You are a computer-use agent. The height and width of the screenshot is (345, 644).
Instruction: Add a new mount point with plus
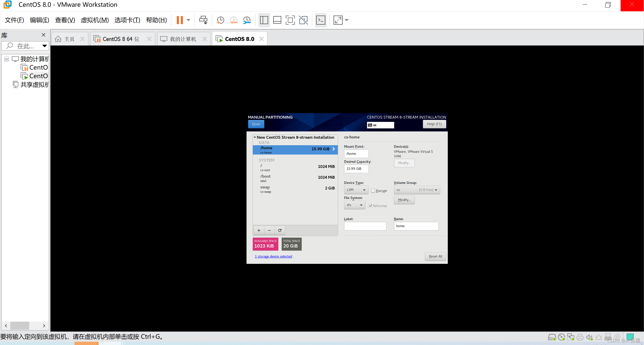[x=259, y=230]
